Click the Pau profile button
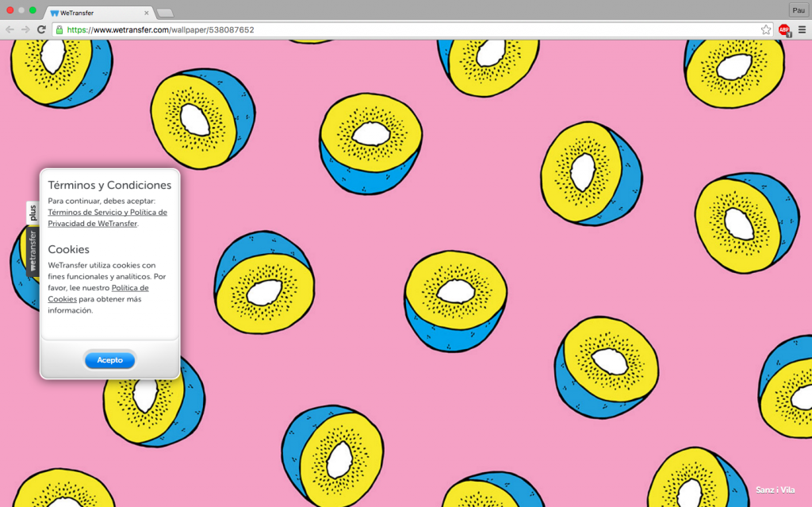Screen dimensions: 812x507 click(x=799, y=10)
